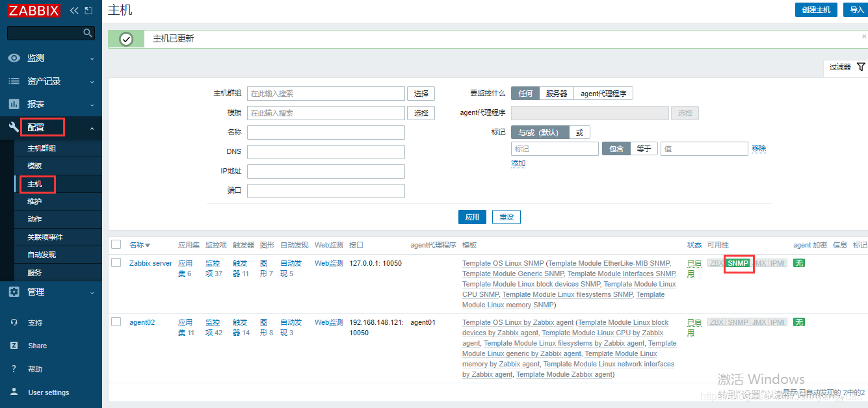Open the Zabbix server host link
Image resolution: width=868 pixels, height=408 pixels.
tap(151, 263)
